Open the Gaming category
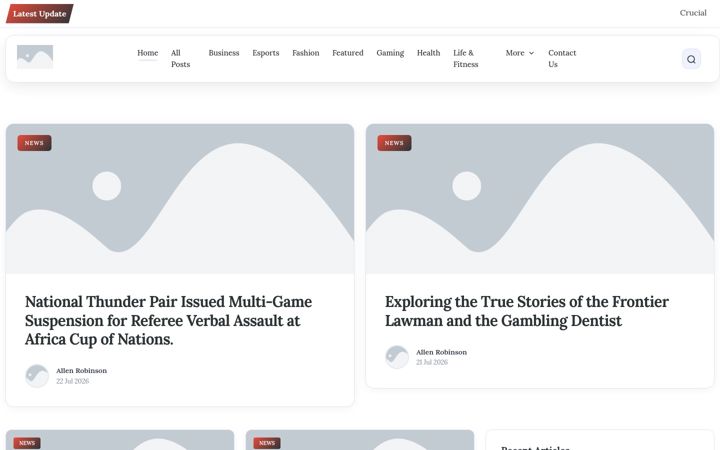The height and width of the screenshot is (450, 720). pyautogui.click(x=390, y=53)
